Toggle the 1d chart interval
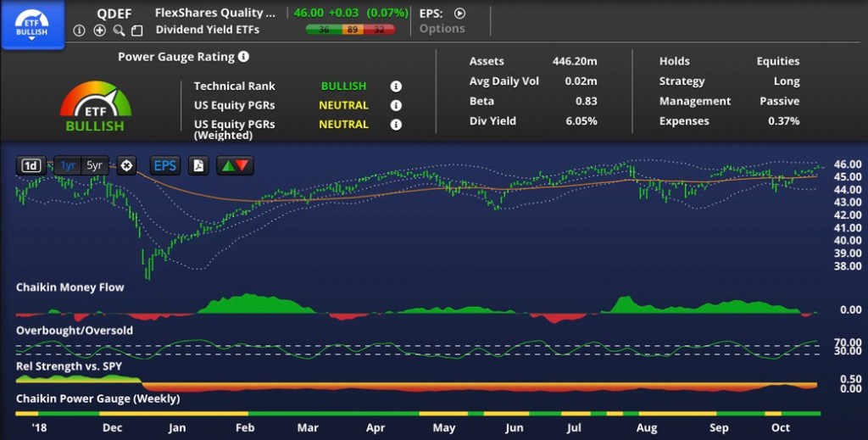The height and width of the screenshot is (440, 868). click(x=31, y=165)
